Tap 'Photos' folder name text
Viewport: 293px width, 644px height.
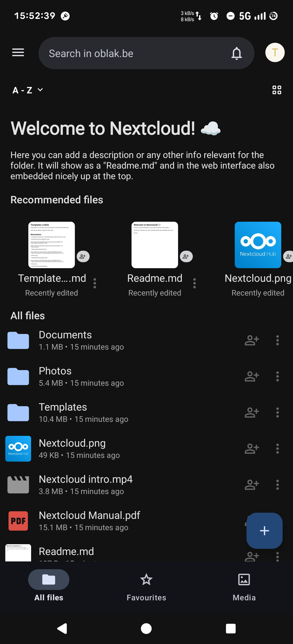(55, 371)
